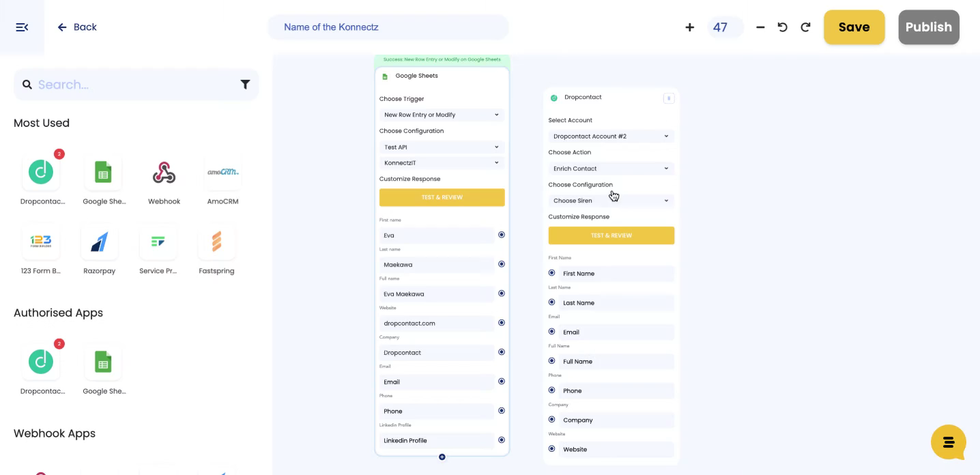Select Dropcontact under Authorised Apps
The height and width of the screenshot is (475, 980).
click(x=41, y=362)
